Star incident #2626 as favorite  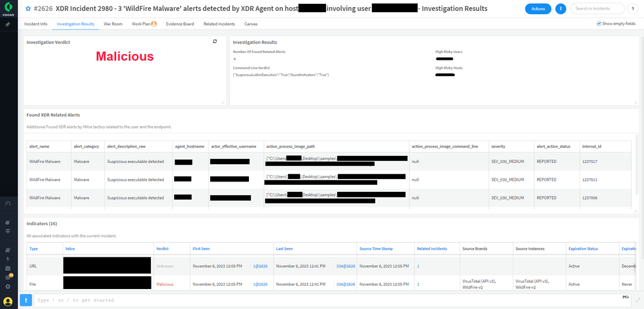[28, 8]
